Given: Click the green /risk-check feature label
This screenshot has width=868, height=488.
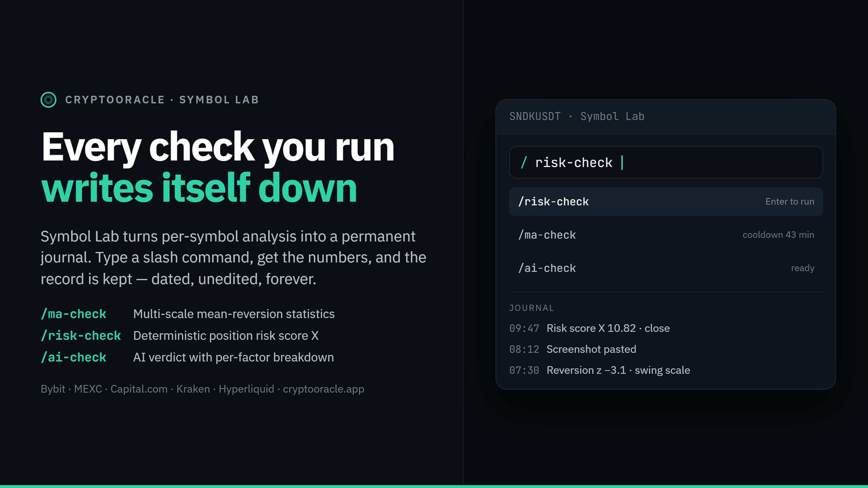Looking at the screenshot, I should [x=81, y=335].
